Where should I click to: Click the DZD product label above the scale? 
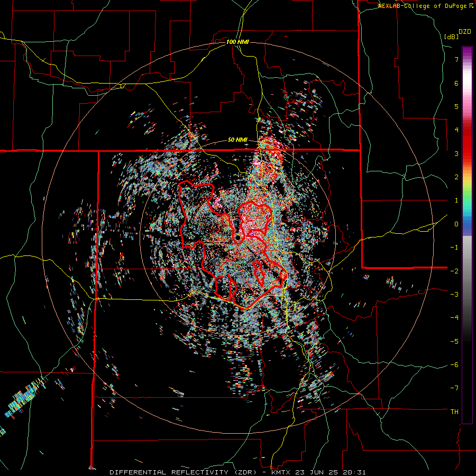coord(465,32)
